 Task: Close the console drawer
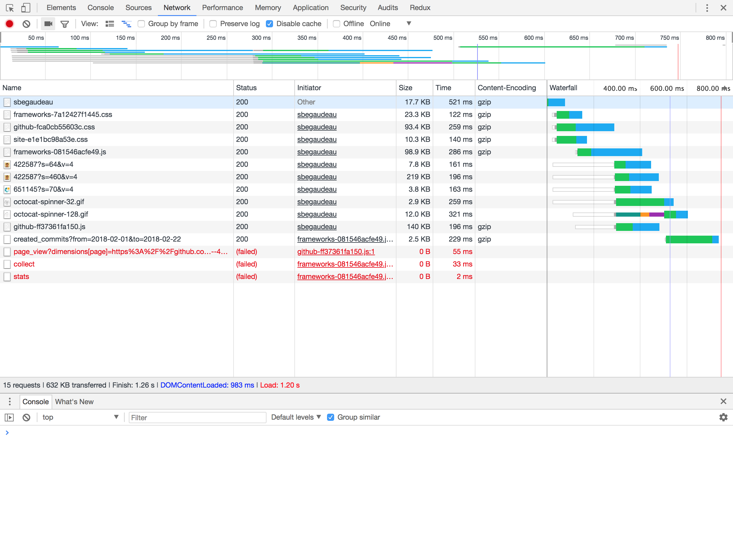click(723, 401)
